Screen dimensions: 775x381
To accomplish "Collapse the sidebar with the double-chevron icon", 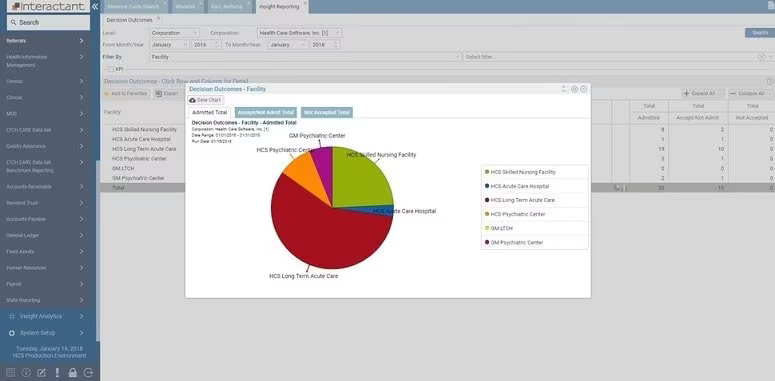I will (x=95, y=6).
